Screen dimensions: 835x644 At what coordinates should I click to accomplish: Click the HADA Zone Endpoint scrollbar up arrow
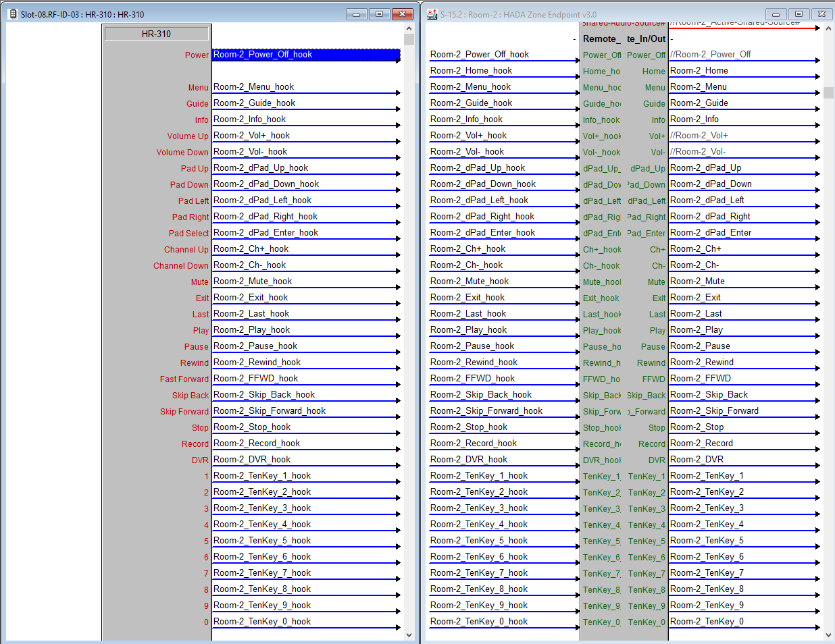[829, 29]
